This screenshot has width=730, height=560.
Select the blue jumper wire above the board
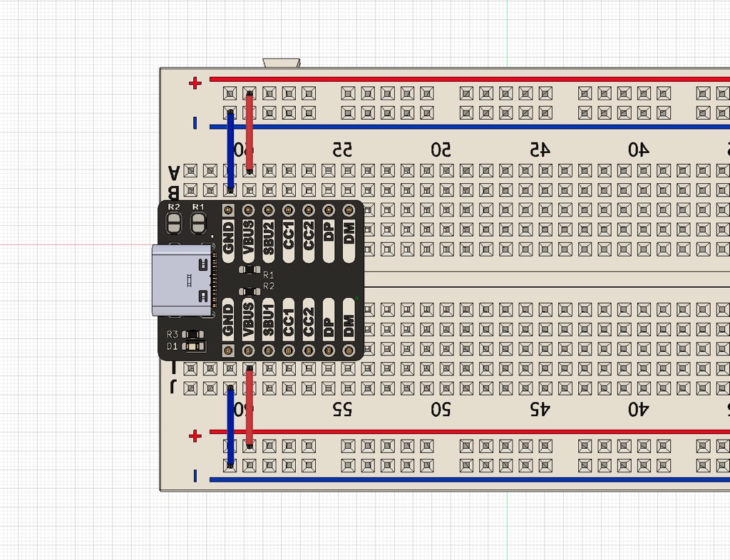pos(230,151)
